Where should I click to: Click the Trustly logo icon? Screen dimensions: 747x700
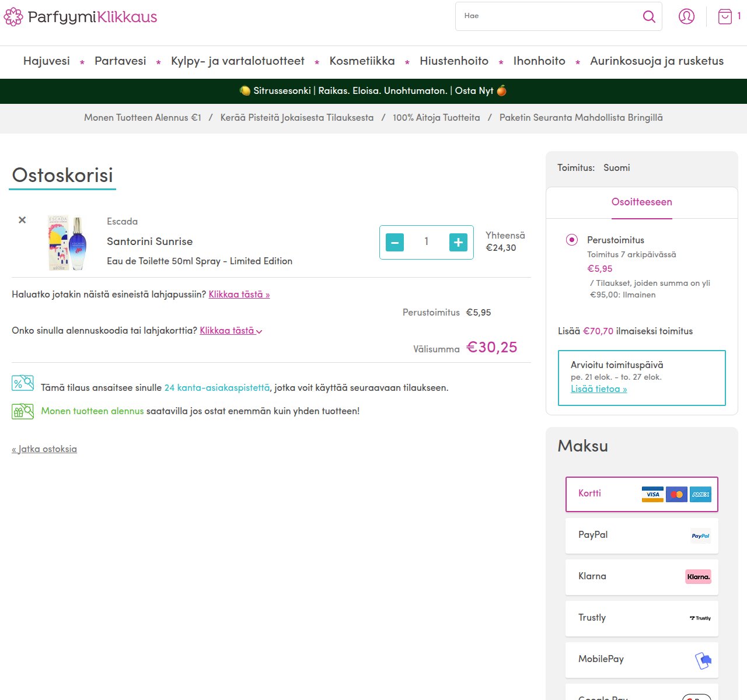coord(700,618)
